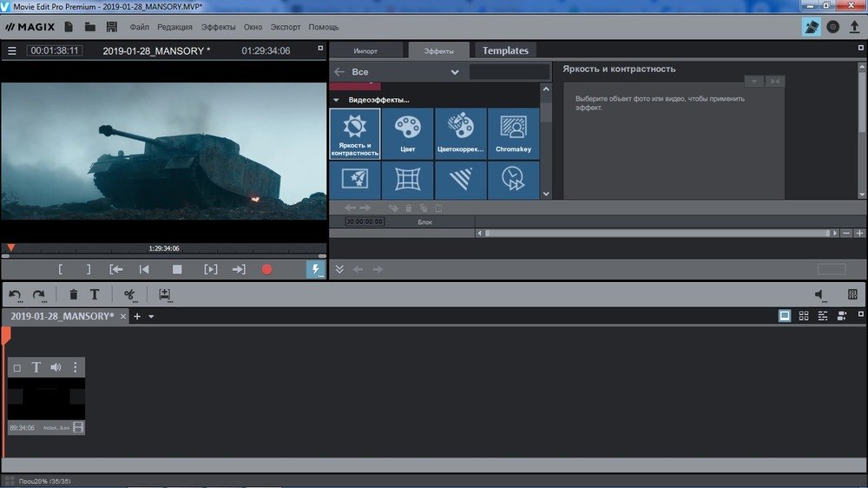Click the effects list scroll up arrow

click(546, 89)
